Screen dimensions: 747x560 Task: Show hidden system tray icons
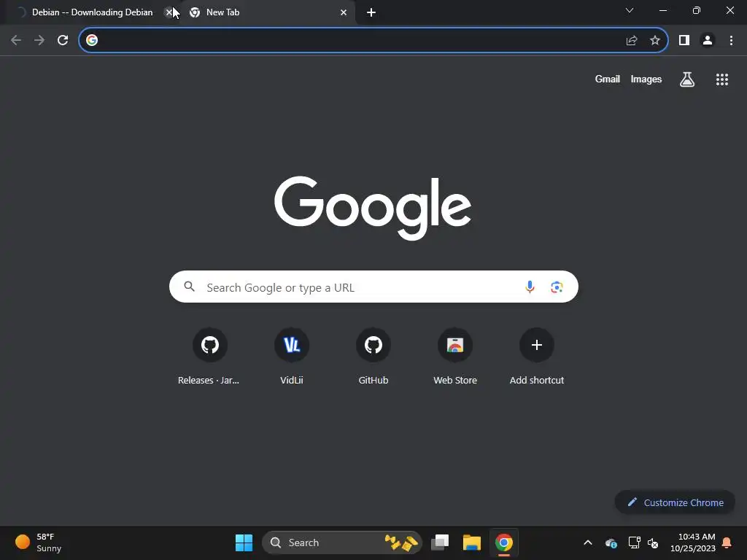(588, 542)
